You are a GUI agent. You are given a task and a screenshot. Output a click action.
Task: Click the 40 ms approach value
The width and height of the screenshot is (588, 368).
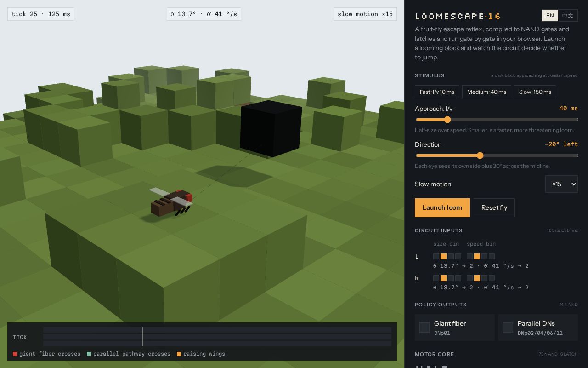click(x=568, y=109)
